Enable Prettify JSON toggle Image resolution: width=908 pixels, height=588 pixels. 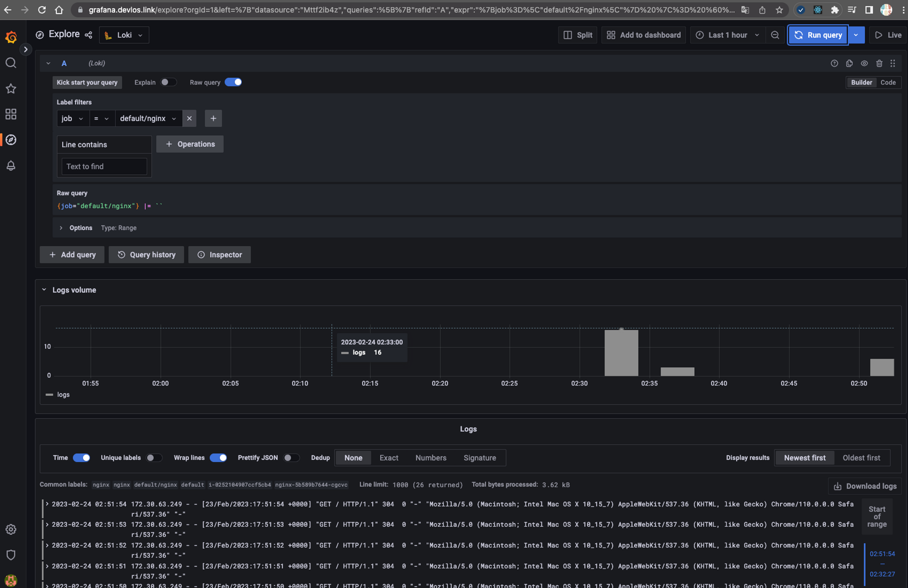[x=291, y=458]
